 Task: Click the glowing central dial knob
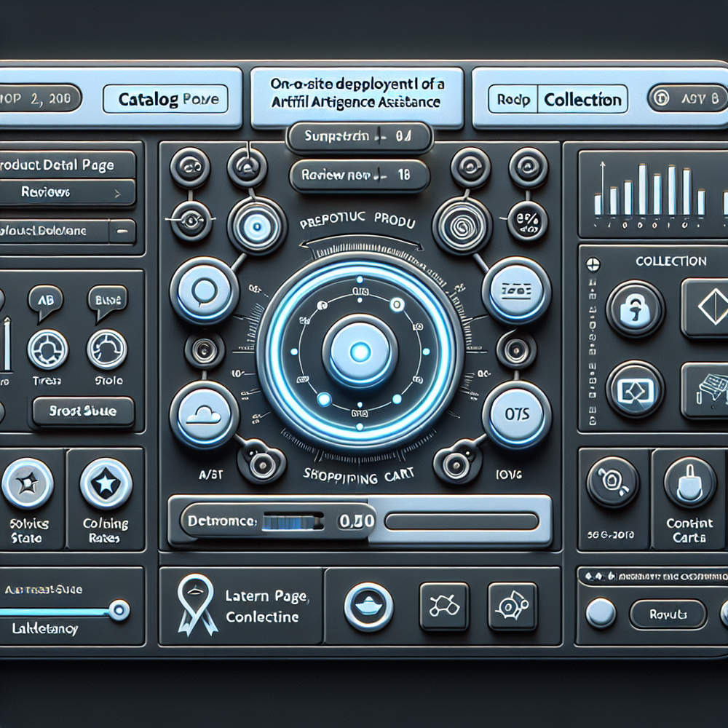point(360,352)
